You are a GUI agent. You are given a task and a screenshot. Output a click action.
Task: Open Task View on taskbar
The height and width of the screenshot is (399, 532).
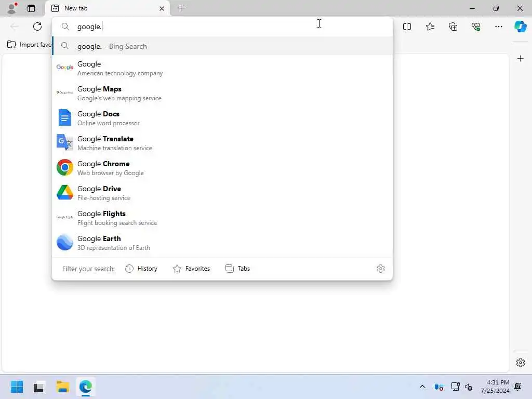(38, 387)
